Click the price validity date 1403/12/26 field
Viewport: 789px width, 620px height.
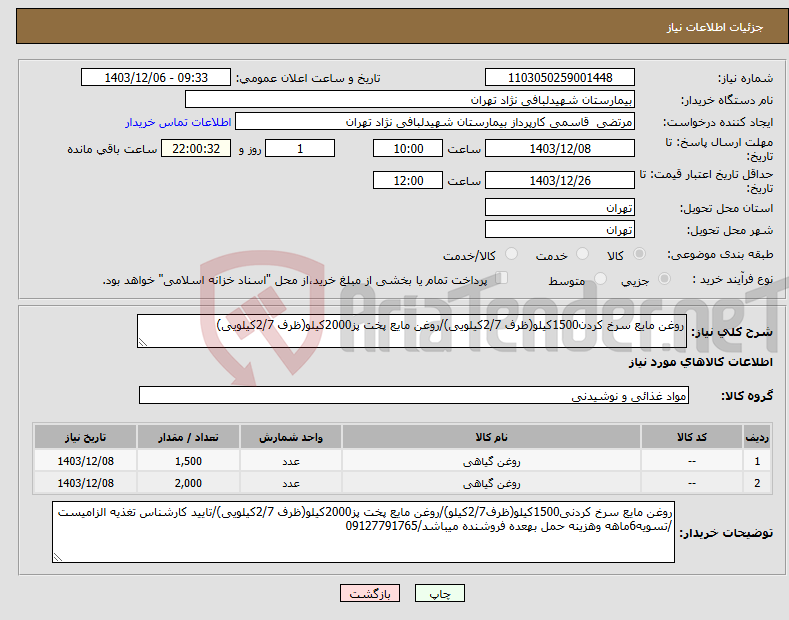point(560,180)
